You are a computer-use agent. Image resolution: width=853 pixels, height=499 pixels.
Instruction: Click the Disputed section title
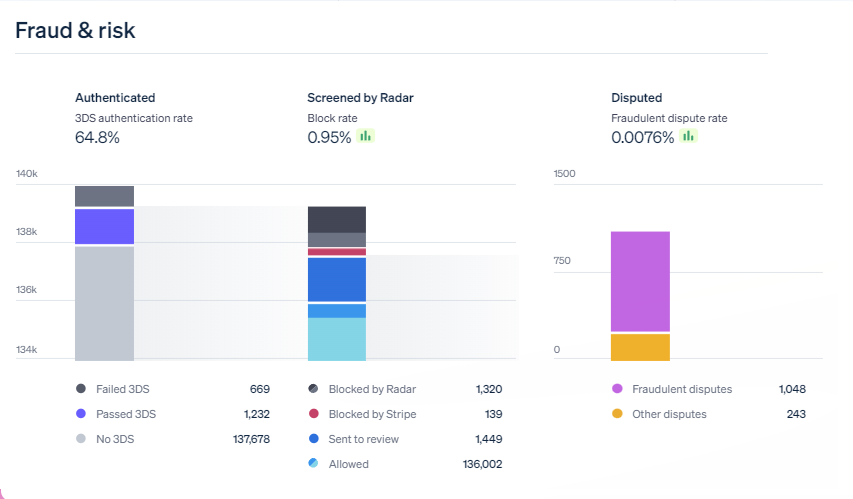636,98
